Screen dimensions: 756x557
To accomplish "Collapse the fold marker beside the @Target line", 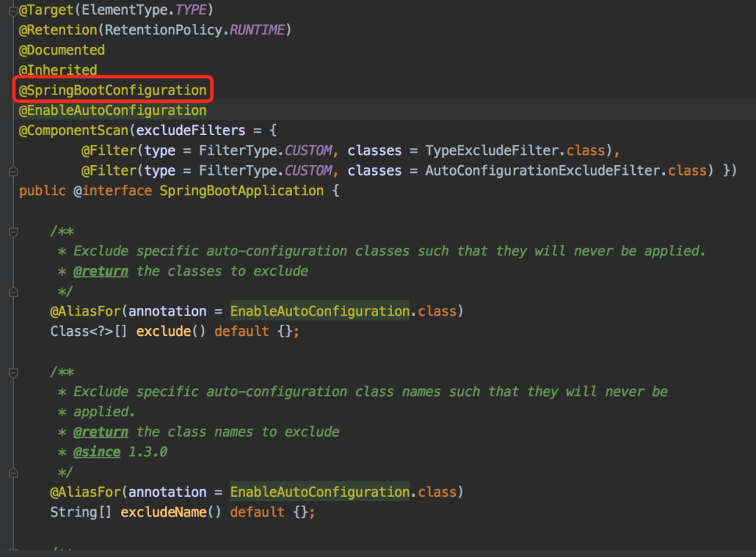I will click(x=13, y=11).
